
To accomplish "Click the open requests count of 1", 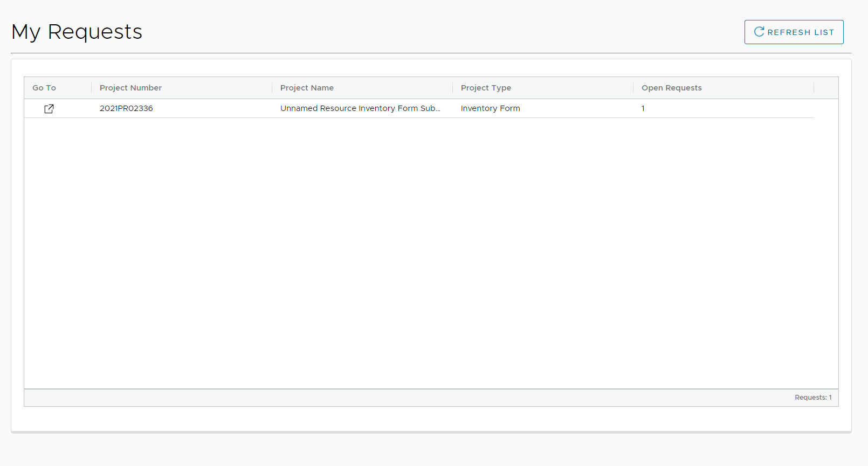I will tap(643, 108).
